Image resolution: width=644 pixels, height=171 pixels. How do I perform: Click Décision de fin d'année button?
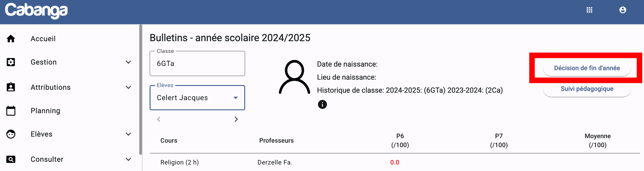(x=587, y=68)
